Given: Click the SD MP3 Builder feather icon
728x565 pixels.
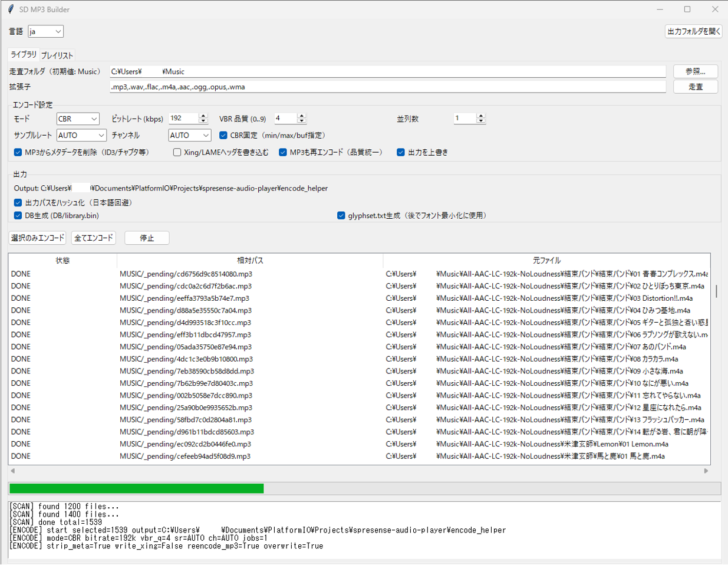Looking at the screenshot, I should 11,9.
